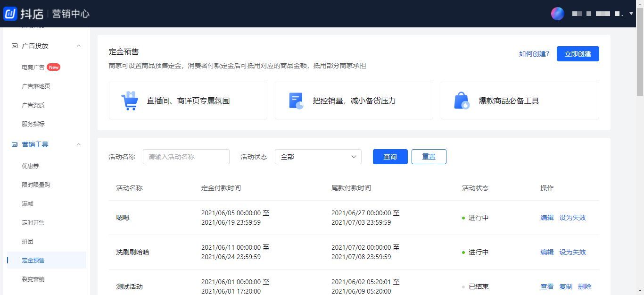
Task: Click the 活动名称 input field
Action: pyautogui.click(x=186, y=157)
